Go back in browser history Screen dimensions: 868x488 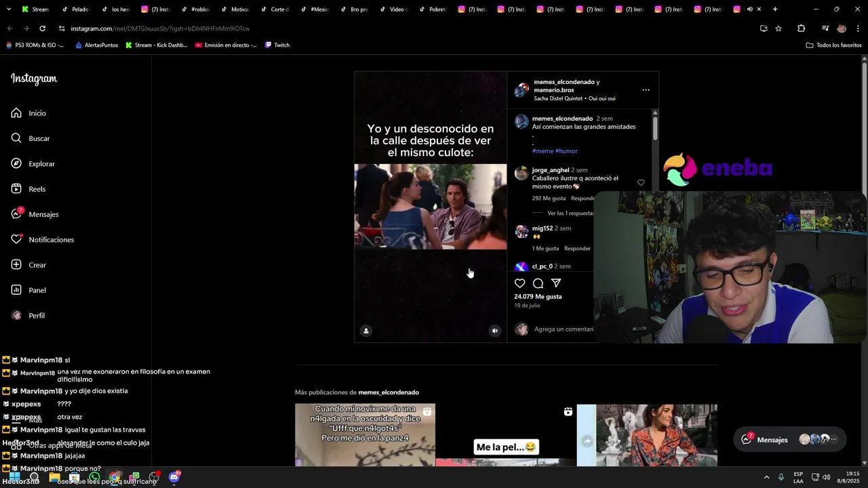pos(9,28)
